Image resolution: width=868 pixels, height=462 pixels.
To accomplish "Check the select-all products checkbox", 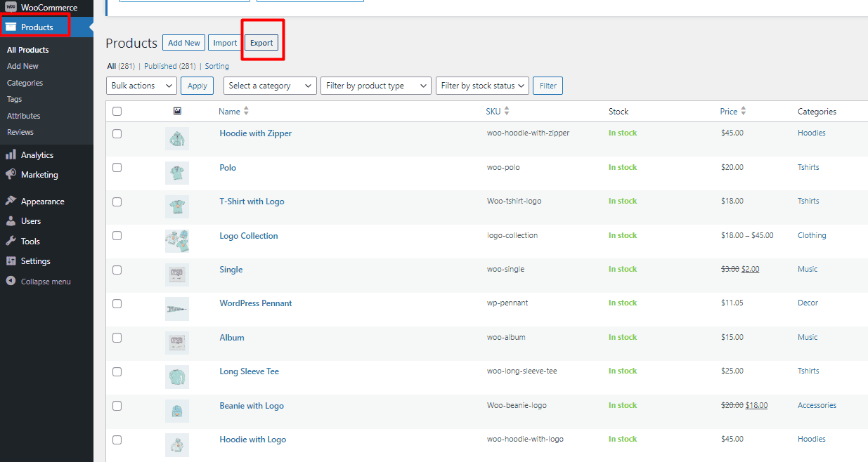I will click(x=117, y=111).
